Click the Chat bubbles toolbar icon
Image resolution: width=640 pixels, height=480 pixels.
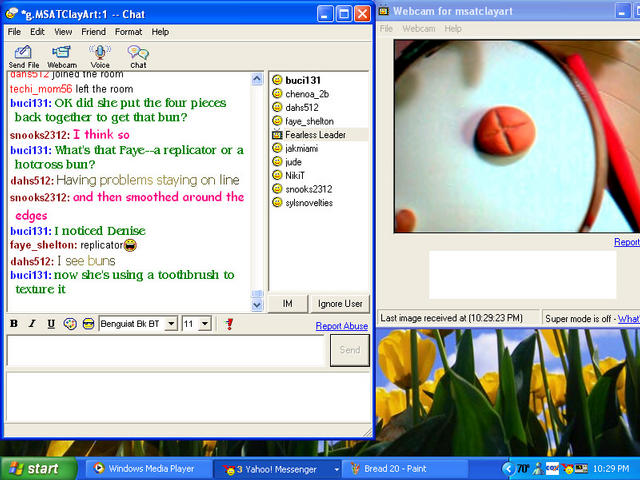pyautogui.click(x=138, y=57)
